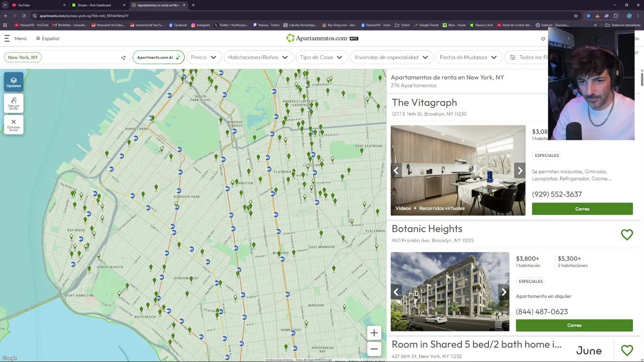Show previous photo of Botanic Heights
The image size is (644, 362).
coord(396,292)
